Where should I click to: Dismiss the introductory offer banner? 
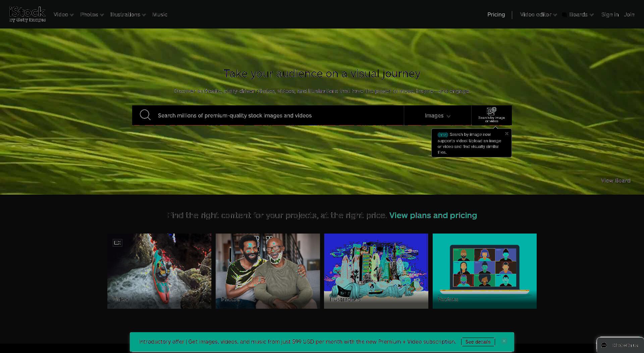504,341
